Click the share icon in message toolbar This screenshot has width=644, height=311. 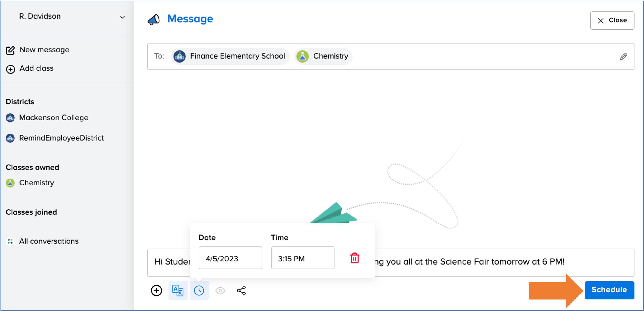point(241,290)
